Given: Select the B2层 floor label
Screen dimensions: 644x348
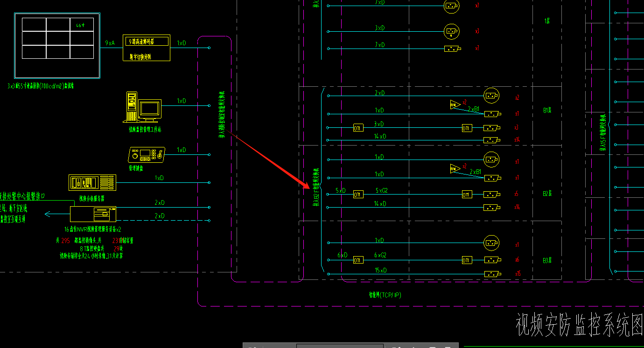Looking at the screenshot, I should click(547, 193).
